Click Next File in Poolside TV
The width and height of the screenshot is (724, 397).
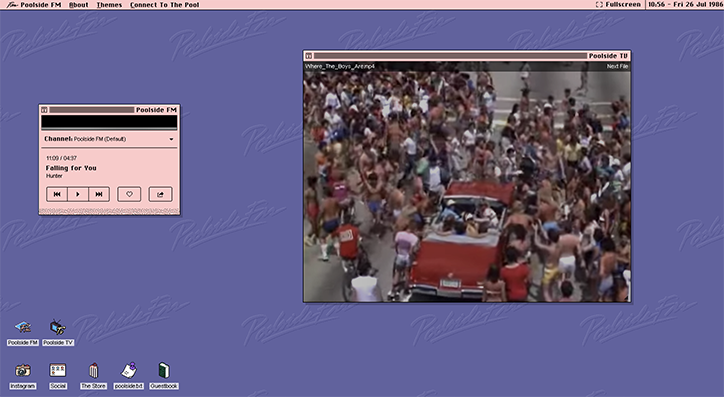(617, 66)
